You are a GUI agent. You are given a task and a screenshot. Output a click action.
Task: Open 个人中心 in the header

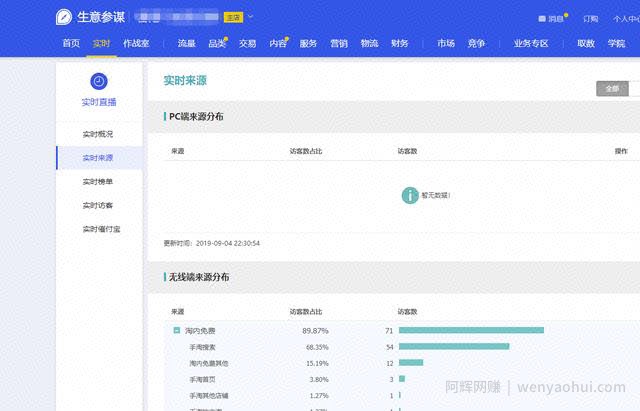(x=626, y=19)
